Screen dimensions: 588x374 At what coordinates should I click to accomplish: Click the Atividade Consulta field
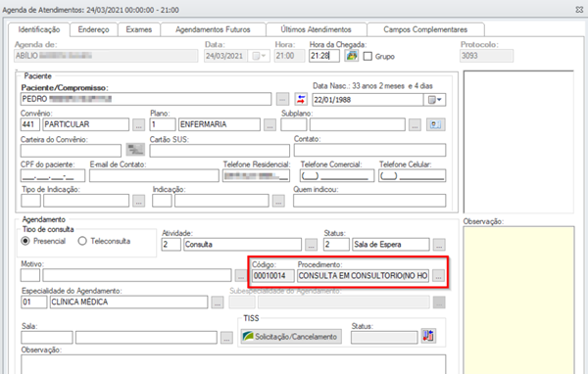[x=242, y=245]
